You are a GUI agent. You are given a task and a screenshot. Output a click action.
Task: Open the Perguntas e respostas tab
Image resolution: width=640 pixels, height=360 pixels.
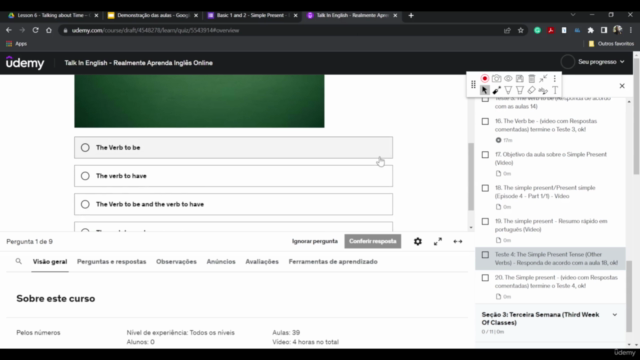click(111, 262)
